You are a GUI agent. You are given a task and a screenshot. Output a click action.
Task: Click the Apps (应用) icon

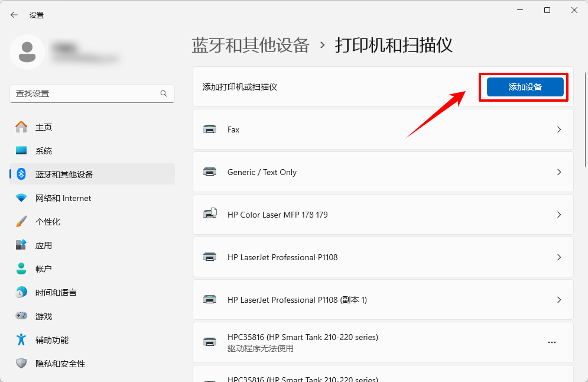21,245
